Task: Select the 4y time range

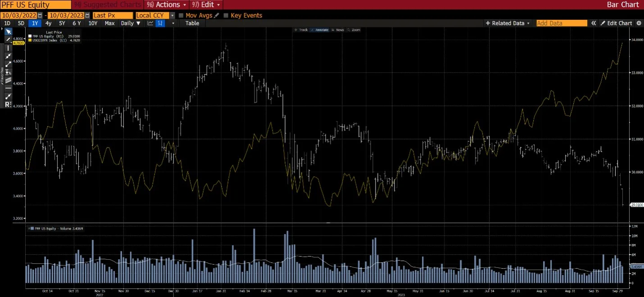Action: [49, 23]
